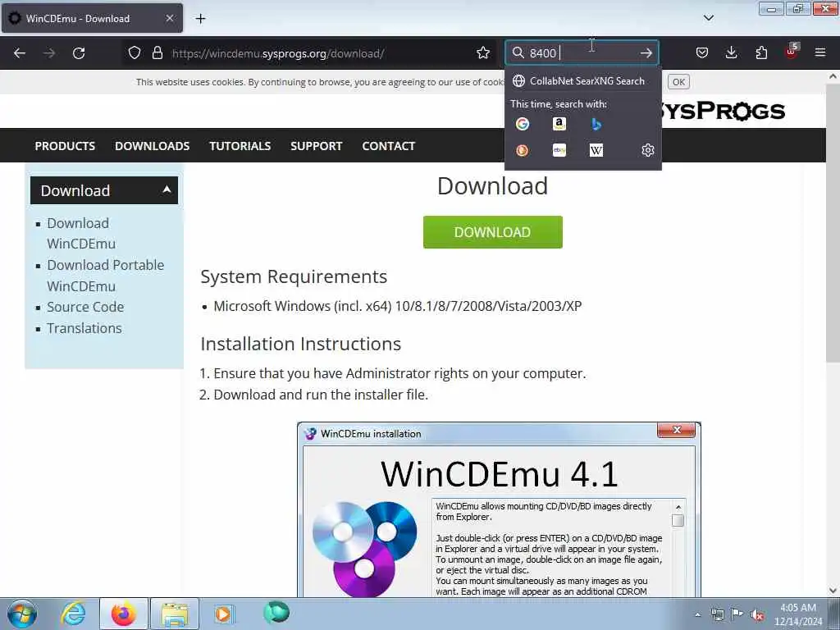Viewport: 840px width, 630px height.
Task: Click the SysProgs logo
Action: [x=724, y=111]
